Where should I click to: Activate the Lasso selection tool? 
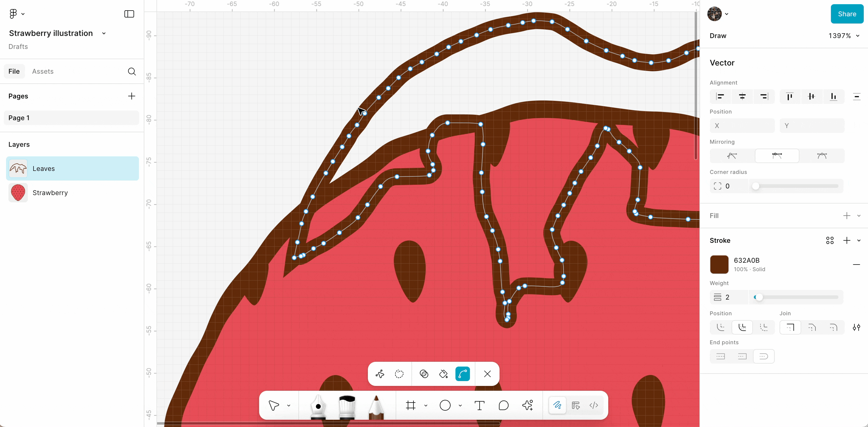(x=399, y=374)
